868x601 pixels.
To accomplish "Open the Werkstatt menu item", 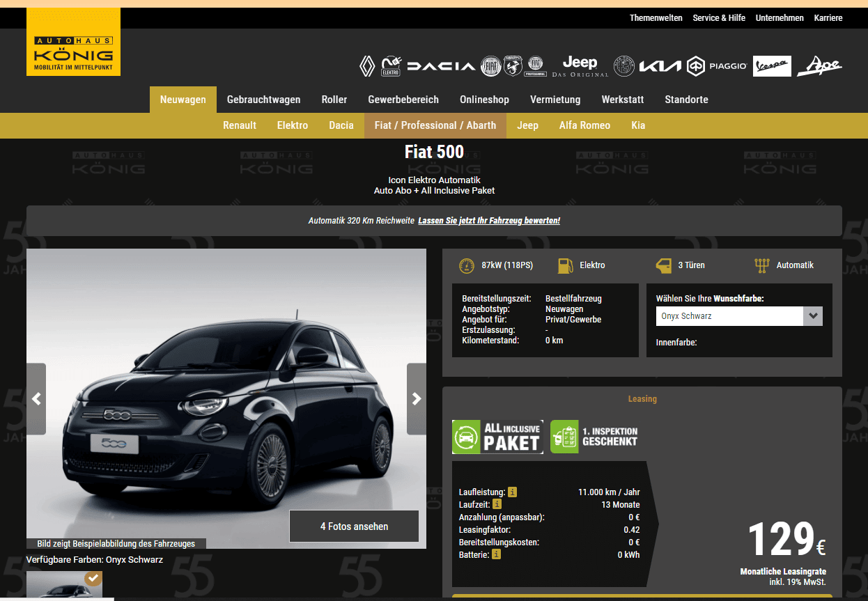I will [x=623, y=100].
